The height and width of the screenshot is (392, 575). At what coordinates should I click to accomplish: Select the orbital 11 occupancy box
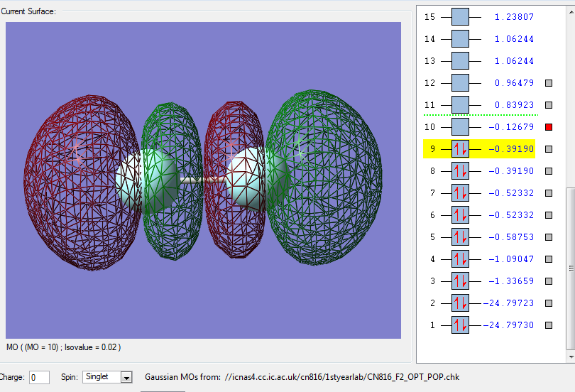coord(460,105)
